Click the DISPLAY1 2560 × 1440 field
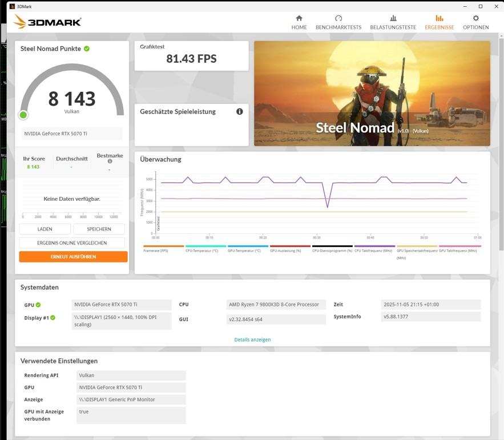 pyautogui.click(x=122, y=321)
